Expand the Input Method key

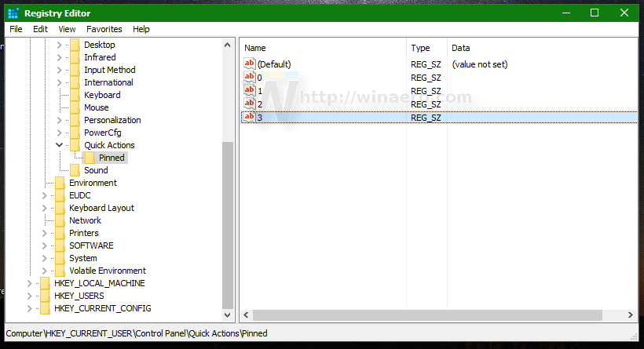[59, 70]
